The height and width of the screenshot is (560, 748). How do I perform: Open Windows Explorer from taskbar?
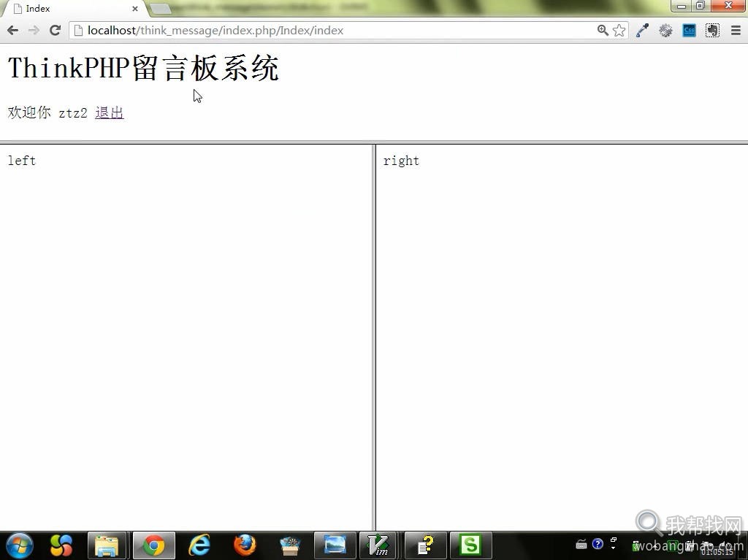(x=107, y=545)
